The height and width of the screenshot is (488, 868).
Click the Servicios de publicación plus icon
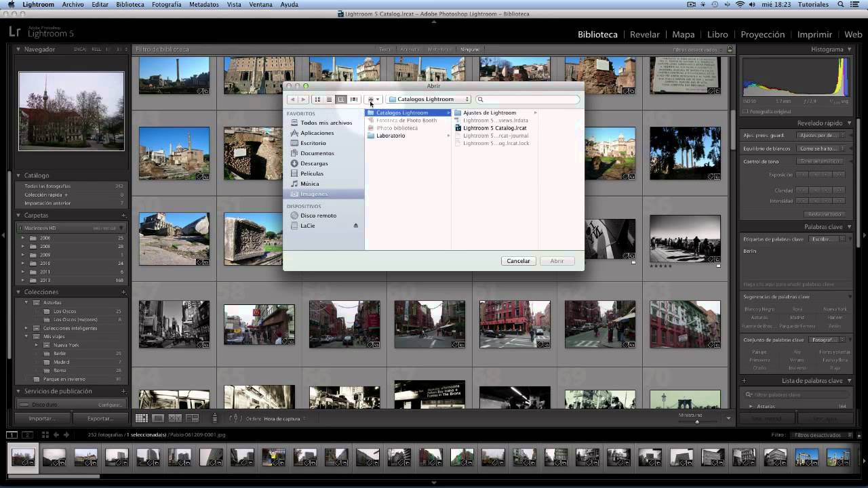123,391
